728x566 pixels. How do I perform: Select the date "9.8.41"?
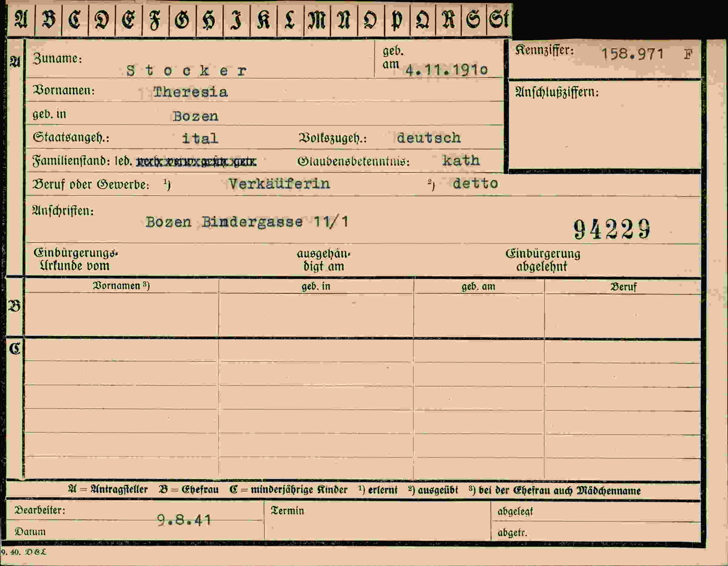(x=184, y=520)
